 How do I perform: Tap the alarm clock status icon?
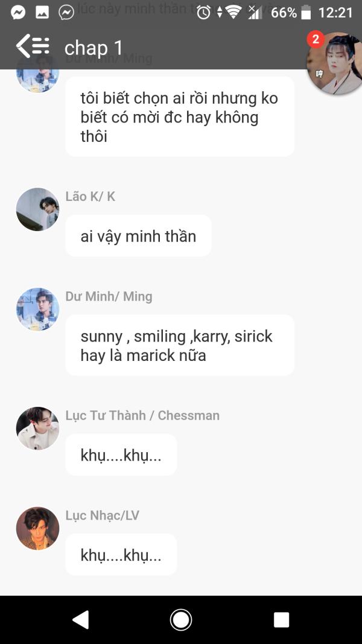(x=203, y=12)
